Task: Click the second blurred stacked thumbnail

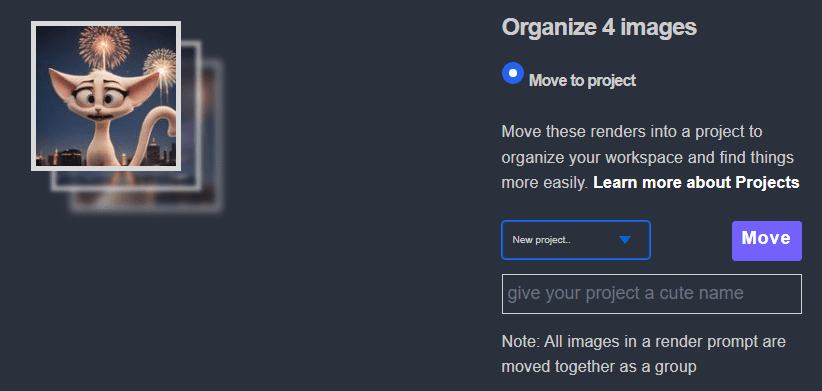Action: click(191, 115)
